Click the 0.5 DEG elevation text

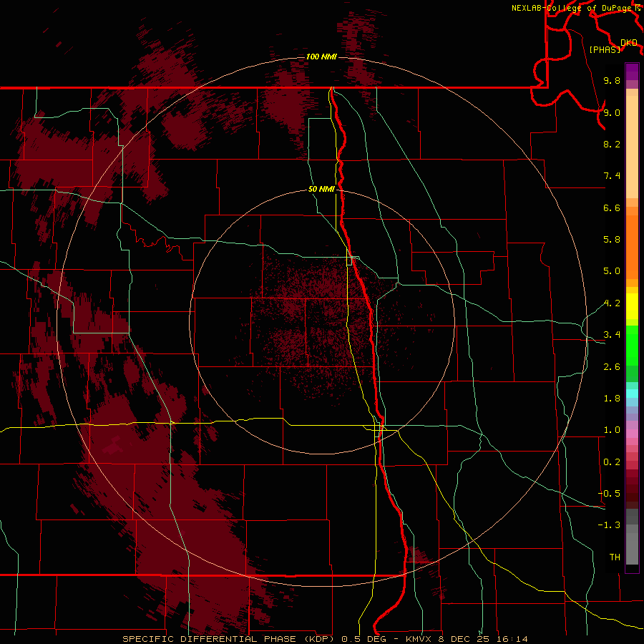coord(366,639)
